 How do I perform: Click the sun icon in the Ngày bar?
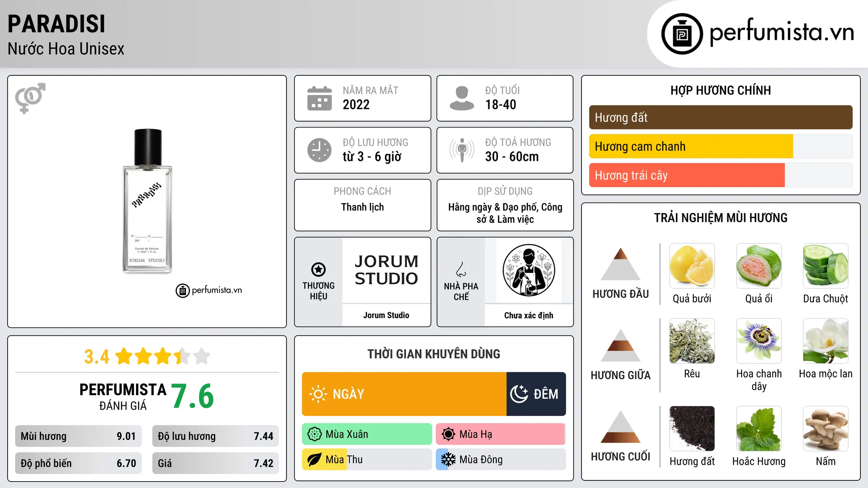(x=318, y=394)
